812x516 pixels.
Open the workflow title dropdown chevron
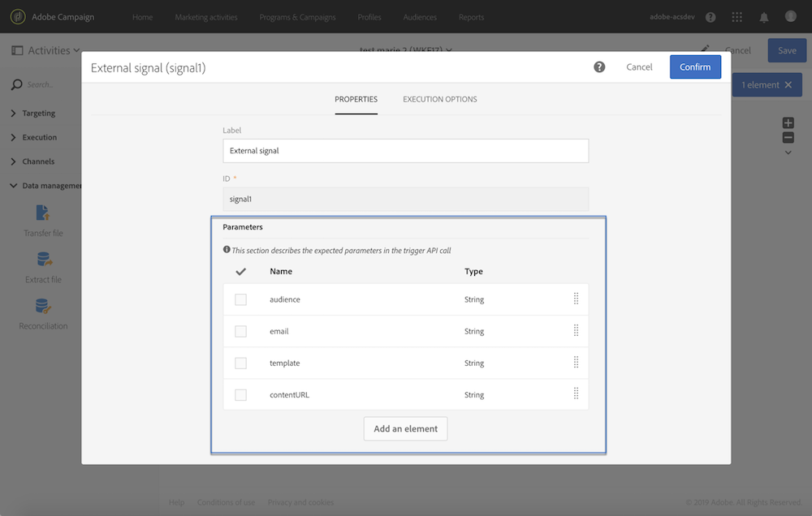coord(449,49)
